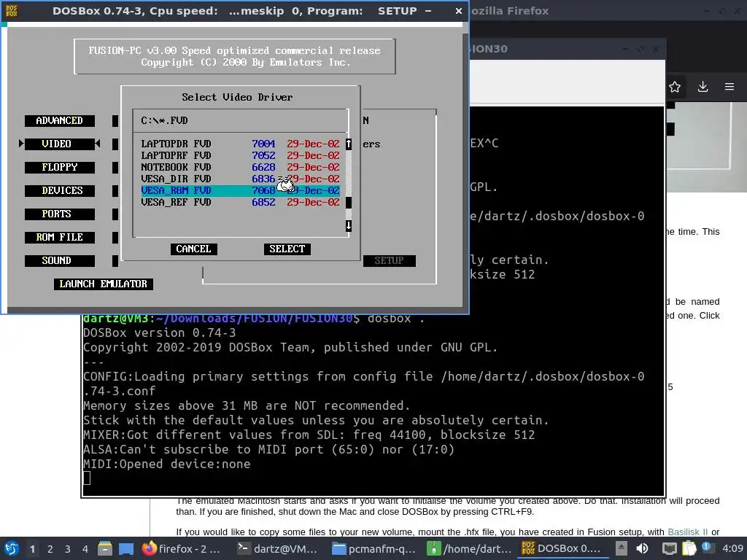Bookmark page with Firefox star icon
This screenshot has height=560, width=747.
[675, 87]
